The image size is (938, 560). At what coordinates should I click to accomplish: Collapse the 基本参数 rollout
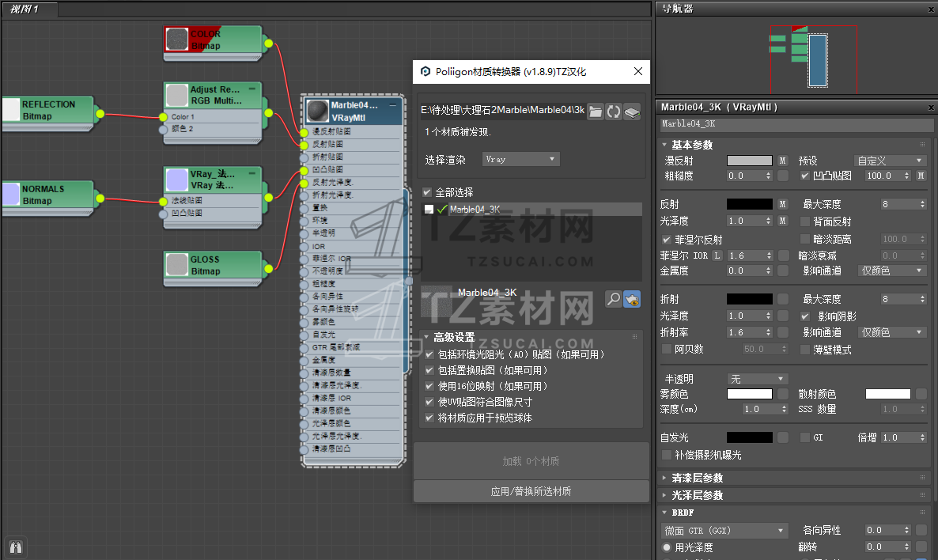coord(664,145)
